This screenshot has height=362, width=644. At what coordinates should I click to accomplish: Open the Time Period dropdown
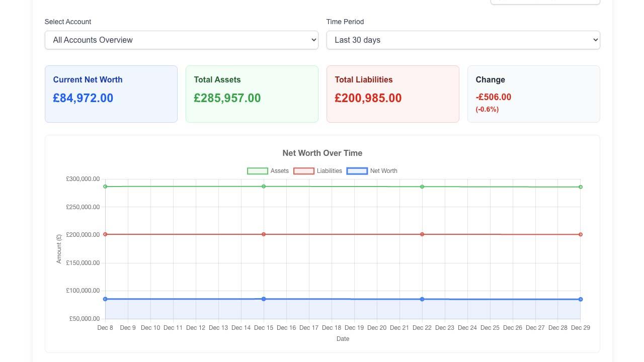(x=463, y=40)
